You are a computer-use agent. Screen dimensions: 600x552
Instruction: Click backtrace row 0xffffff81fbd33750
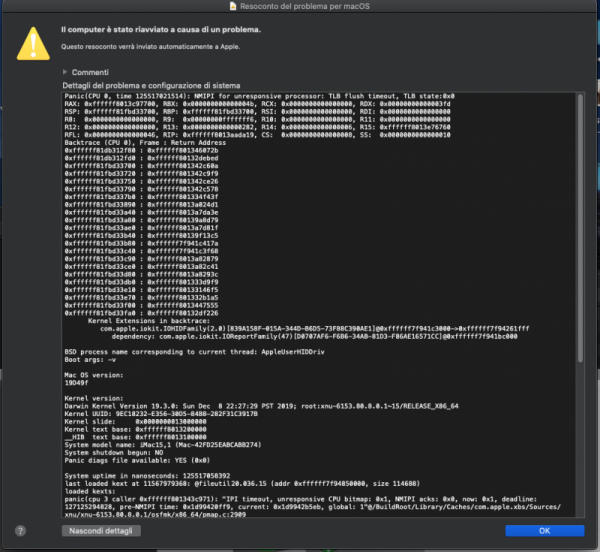[142, 181]
